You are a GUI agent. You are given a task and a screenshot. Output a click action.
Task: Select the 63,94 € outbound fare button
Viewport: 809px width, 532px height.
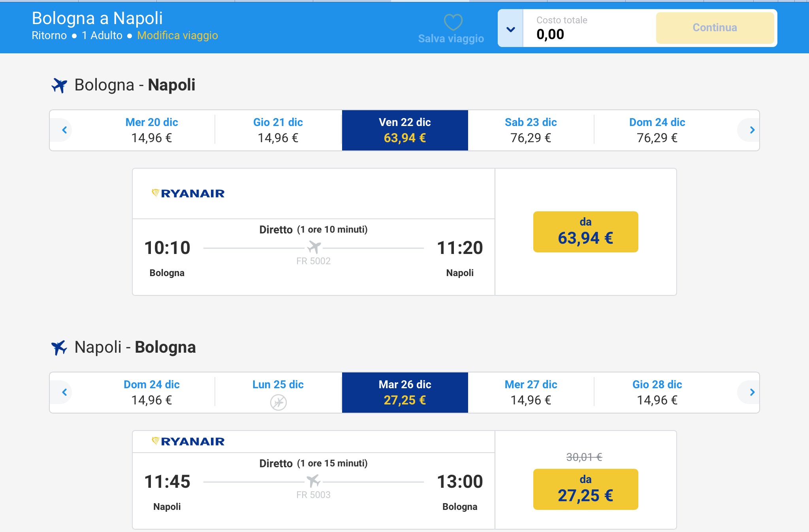coord(585,232)
